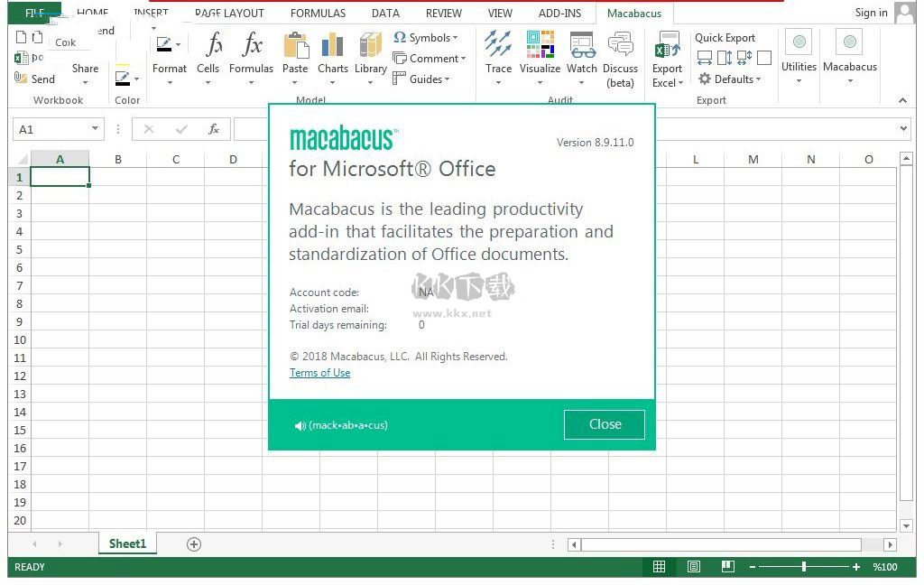
Task: Switch to Page Break Preview view
Action: [x=727, y=567]
